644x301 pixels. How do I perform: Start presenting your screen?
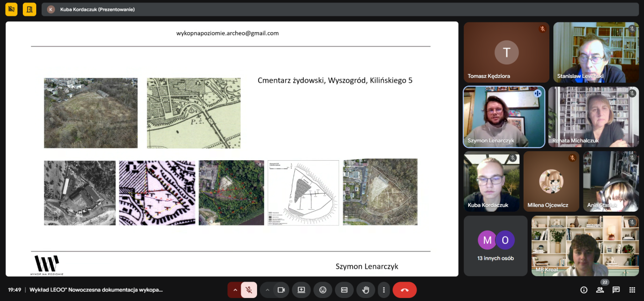301,290
